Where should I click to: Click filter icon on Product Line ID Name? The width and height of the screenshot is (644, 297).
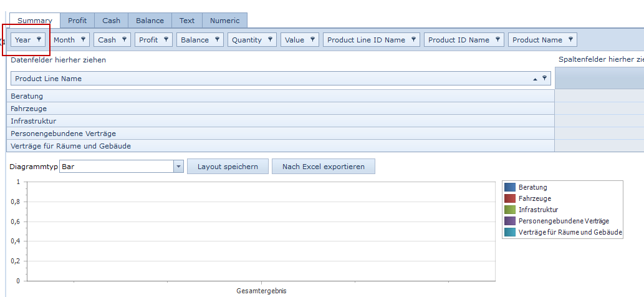pyautogui.click(x=413, y=40)
